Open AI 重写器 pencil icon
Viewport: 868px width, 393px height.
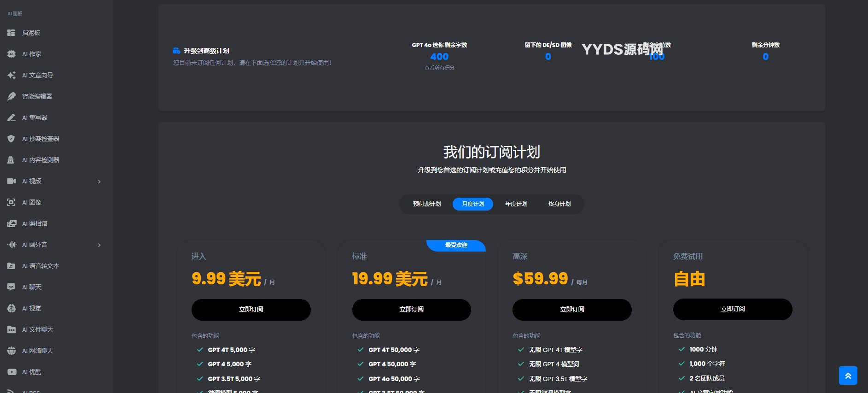point(11,117)
